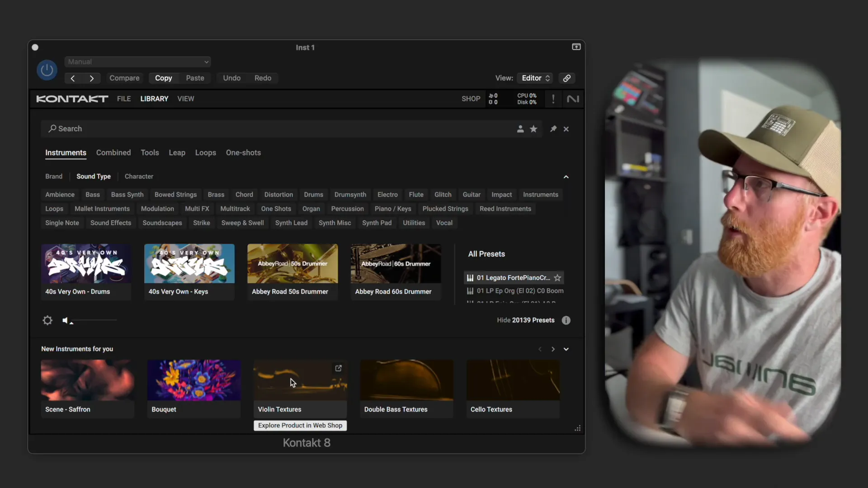
Task: Open the Scene - Saffron product
Action: tap(88, 389)
